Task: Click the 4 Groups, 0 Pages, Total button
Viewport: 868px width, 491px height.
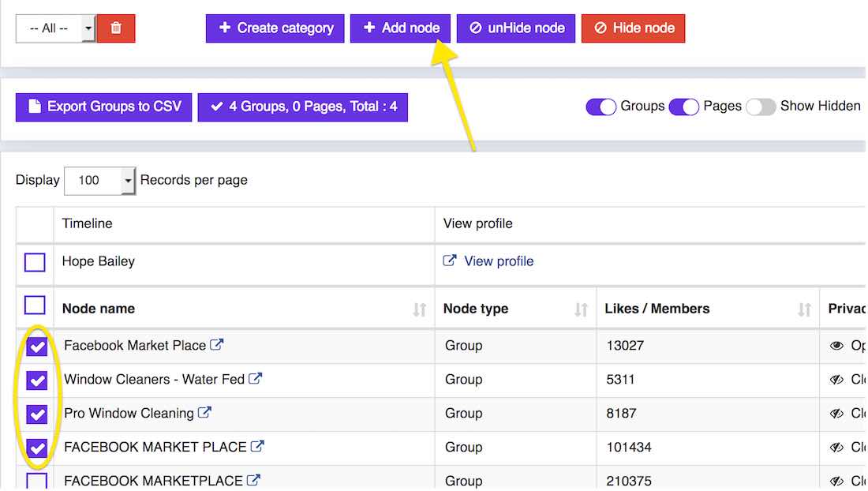Action: click(x=303, y=107)
